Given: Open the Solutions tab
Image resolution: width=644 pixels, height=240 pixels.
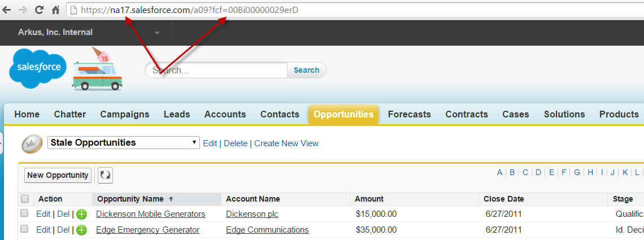Looking at the screenshot, I should pos(564,114).
